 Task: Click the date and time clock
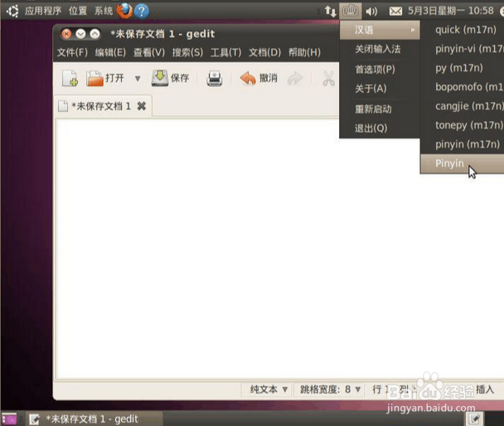pyautogui.click(x=451, y=11)
